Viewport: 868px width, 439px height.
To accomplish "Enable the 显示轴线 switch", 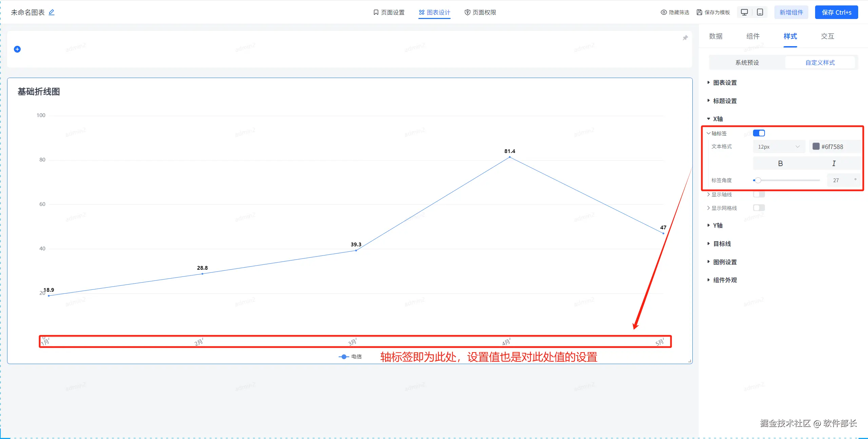I will (x=759, y=194).
